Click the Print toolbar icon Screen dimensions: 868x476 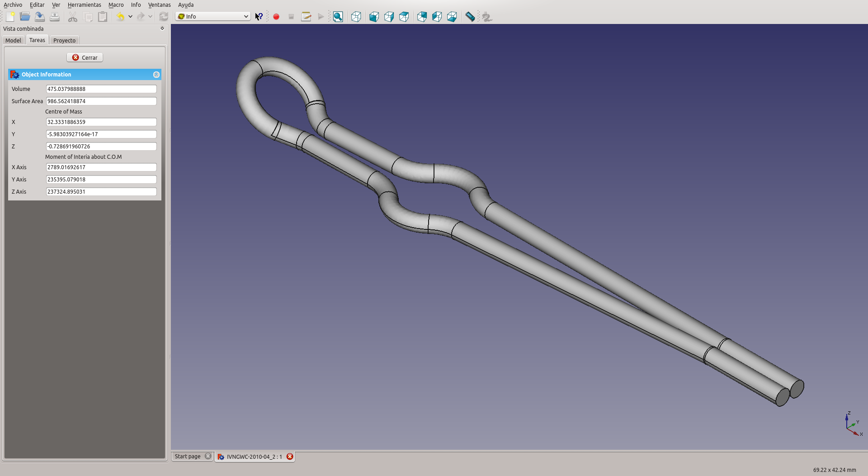pos(55,17)
